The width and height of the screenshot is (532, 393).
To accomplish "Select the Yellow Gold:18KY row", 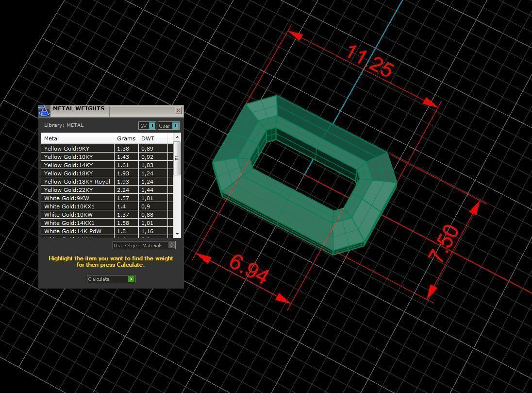I will coord(107,173).
